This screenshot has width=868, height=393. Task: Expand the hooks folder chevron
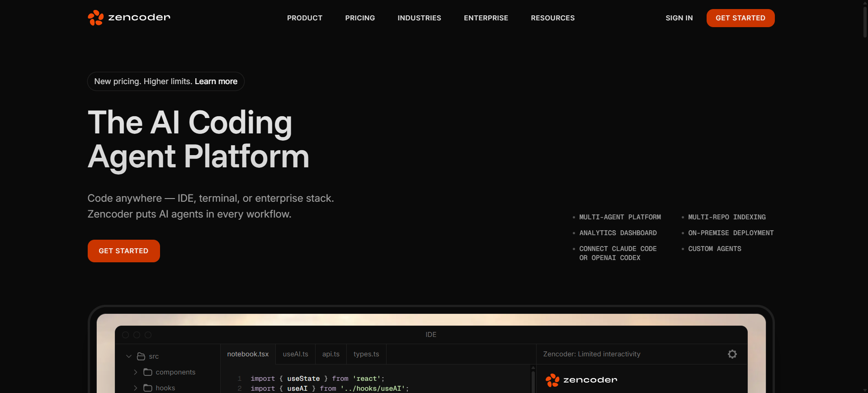135,388
